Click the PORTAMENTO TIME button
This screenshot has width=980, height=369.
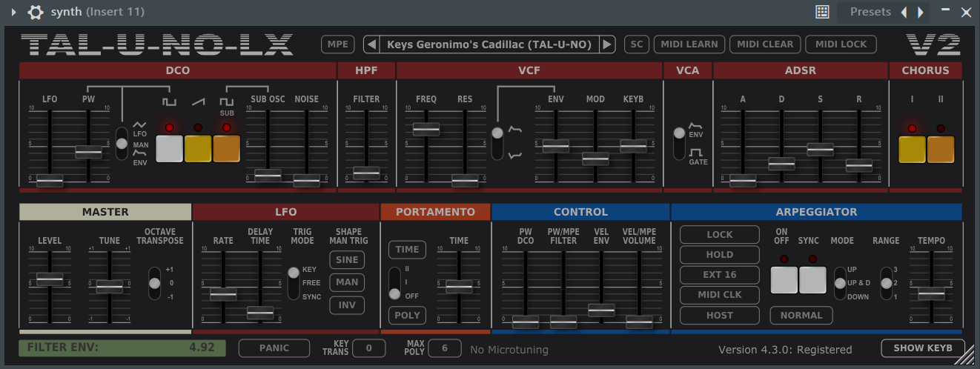[x=407, y=250]
